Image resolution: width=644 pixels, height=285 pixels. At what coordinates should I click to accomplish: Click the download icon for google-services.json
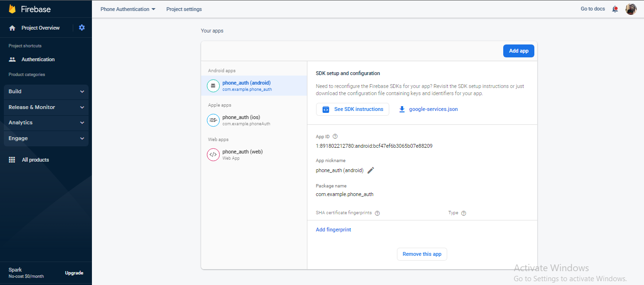coord(402,109)
